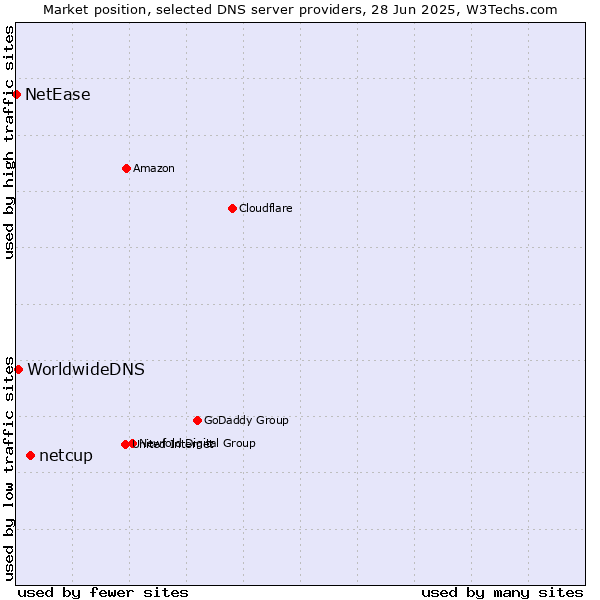Image resolution: width=600 pixels, height=600 pixels.
Task: Click the Amazon red data point
Action: (126, 168)
